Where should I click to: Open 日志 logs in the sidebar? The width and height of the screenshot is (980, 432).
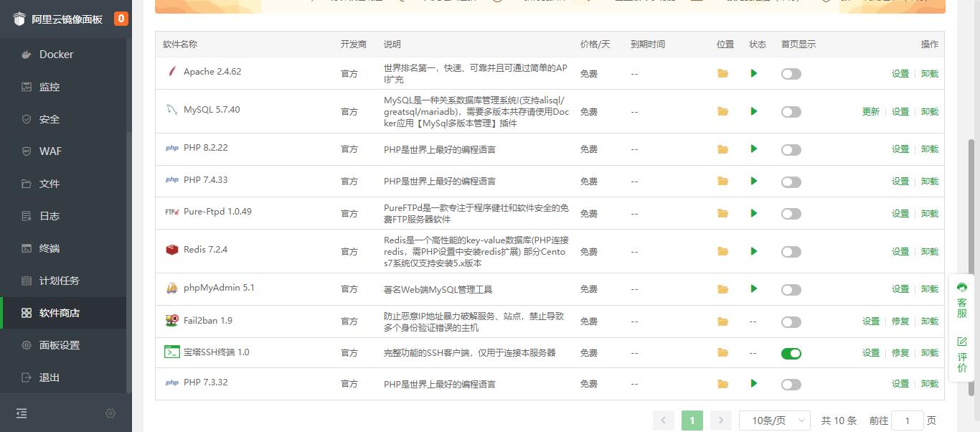[x=64, y=216]
